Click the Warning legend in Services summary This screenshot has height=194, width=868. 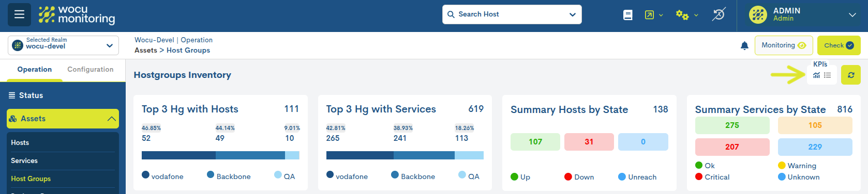(x=797, y=166)
